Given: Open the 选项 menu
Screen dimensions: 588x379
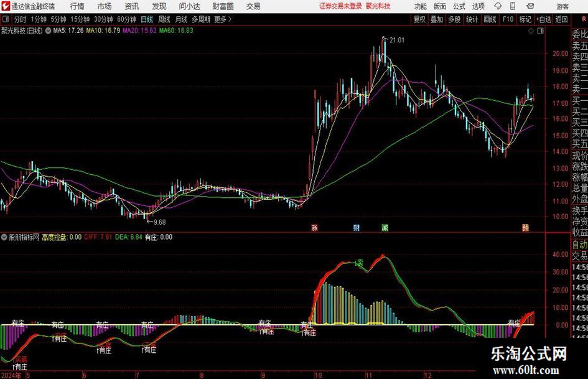Looking at the screenshot, I should point(478,6).
